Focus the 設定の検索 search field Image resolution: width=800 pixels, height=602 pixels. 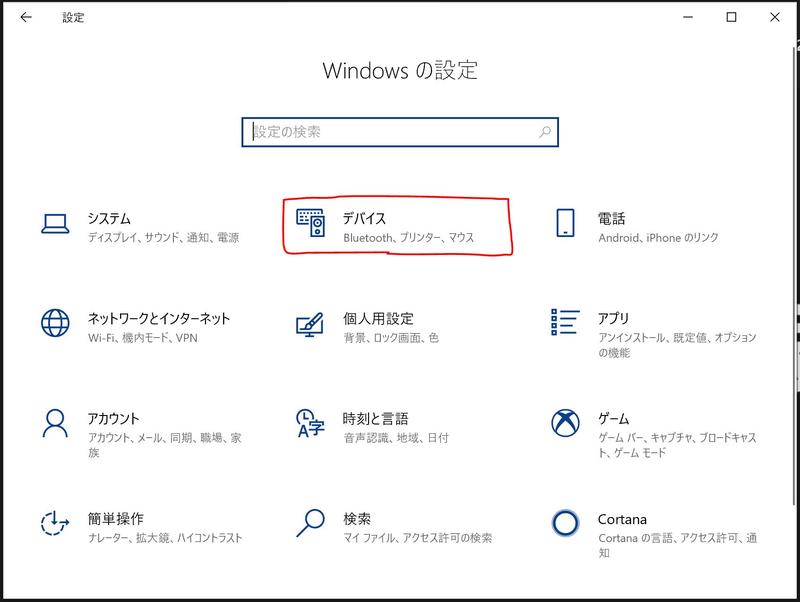400,132
